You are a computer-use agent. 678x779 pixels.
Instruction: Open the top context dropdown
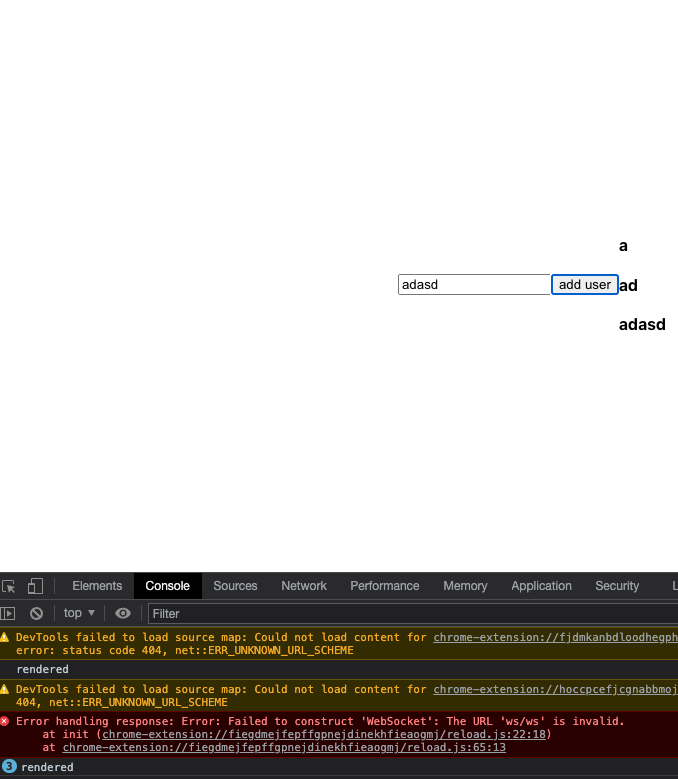79,613
